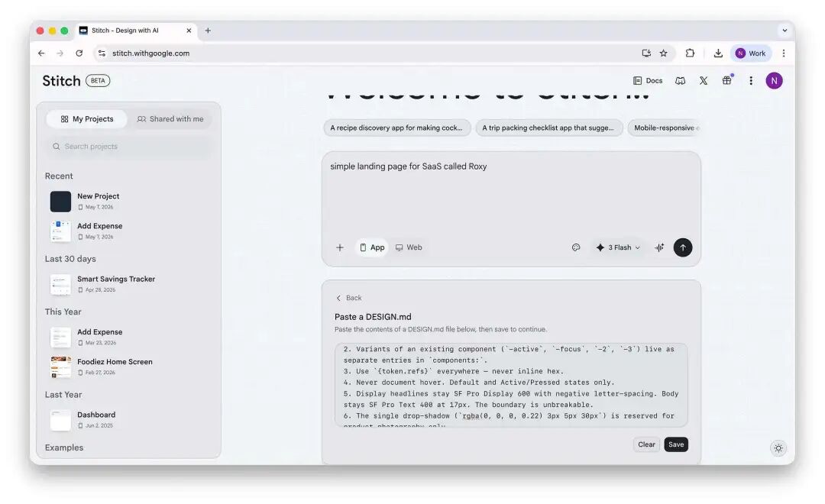Close the Stitch - Design with AI tab

(x=189, y=31)
